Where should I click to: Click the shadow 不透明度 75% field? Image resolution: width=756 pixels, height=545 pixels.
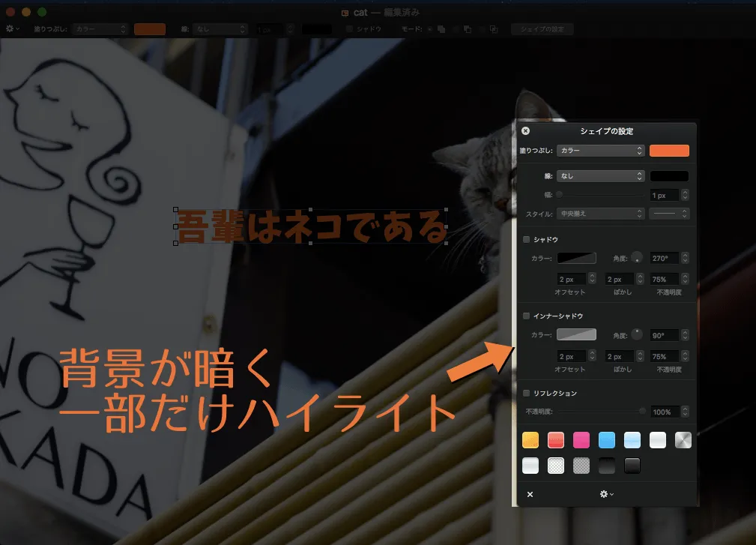[x=665, y=280]
